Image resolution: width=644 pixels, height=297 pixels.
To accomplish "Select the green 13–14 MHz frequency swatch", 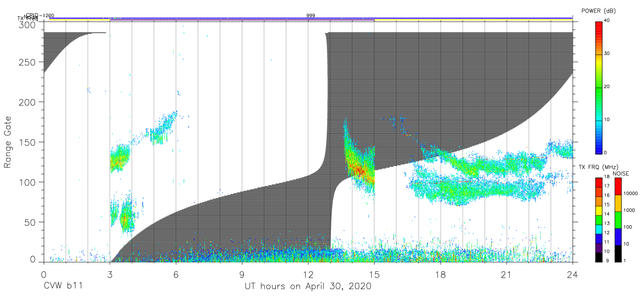I will point(598,219).
